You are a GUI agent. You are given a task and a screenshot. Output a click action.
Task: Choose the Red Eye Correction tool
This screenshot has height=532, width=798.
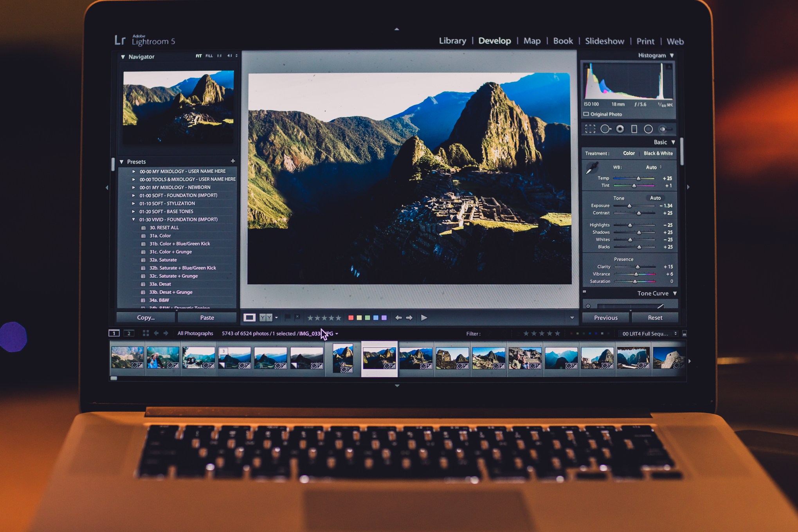pyautogui.click(x=620, y=129)
